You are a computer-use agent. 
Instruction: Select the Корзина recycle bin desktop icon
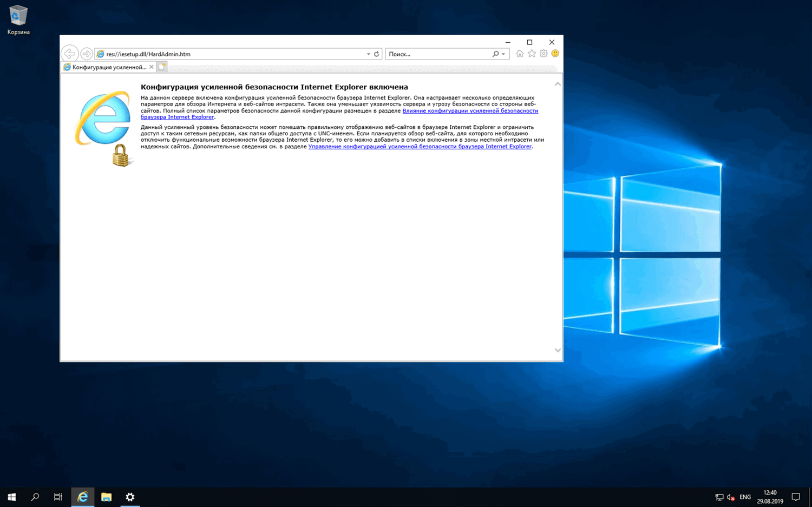(18, 21)
